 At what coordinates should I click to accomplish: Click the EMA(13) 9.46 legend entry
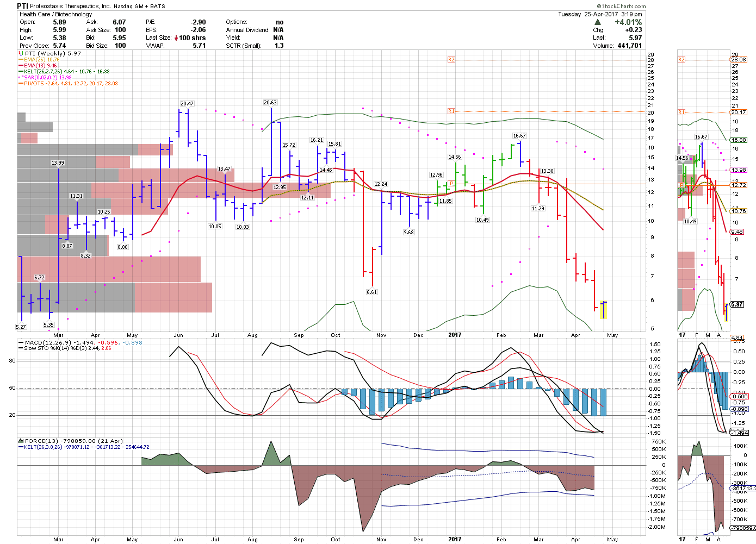[x=38, y=66]
